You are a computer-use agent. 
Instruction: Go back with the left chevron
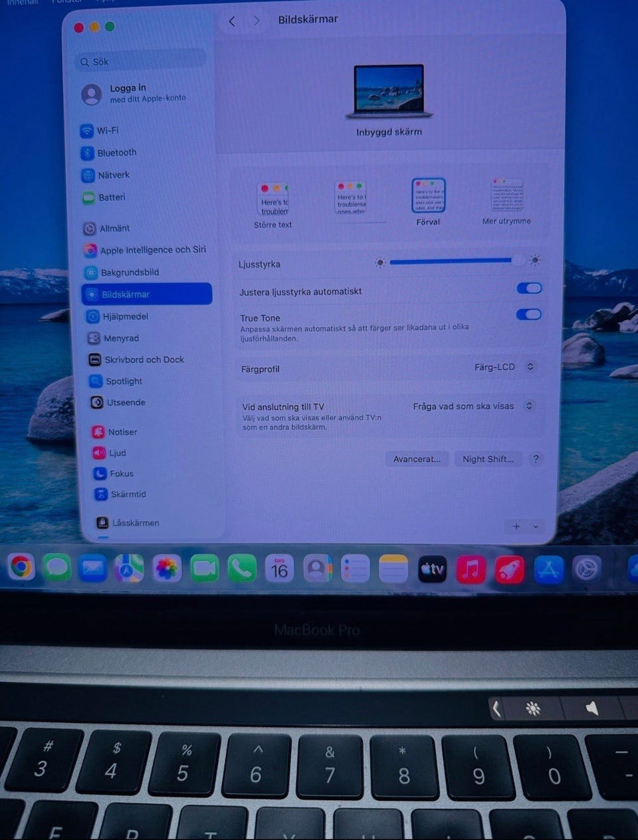pyautogui.click(x=232, y=21)
